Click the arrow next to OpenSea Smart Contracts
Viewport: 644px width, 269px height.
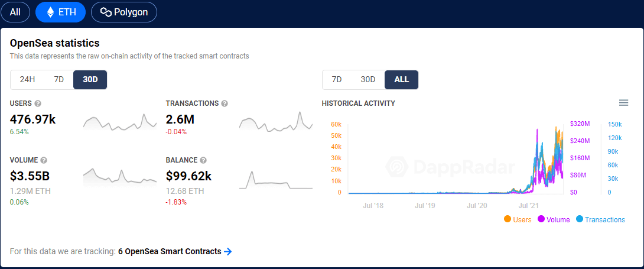point(228,252)
